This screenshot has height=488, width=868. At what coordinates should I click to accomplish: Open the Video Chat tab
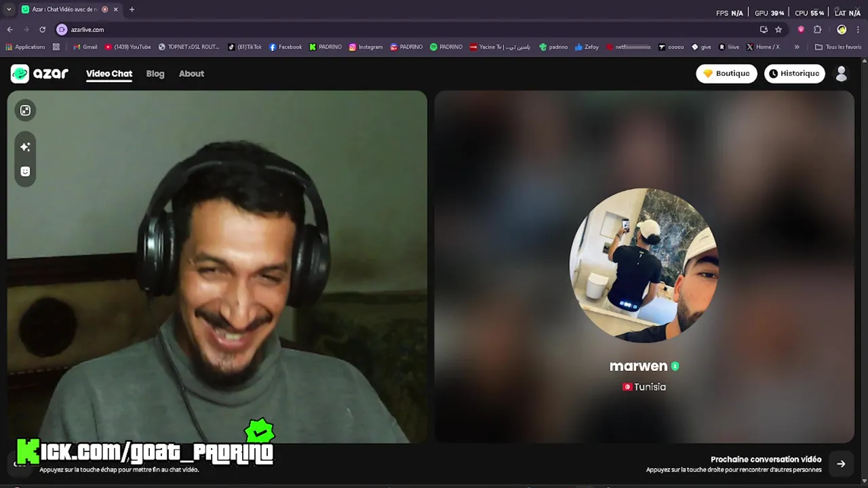[109, 73]
